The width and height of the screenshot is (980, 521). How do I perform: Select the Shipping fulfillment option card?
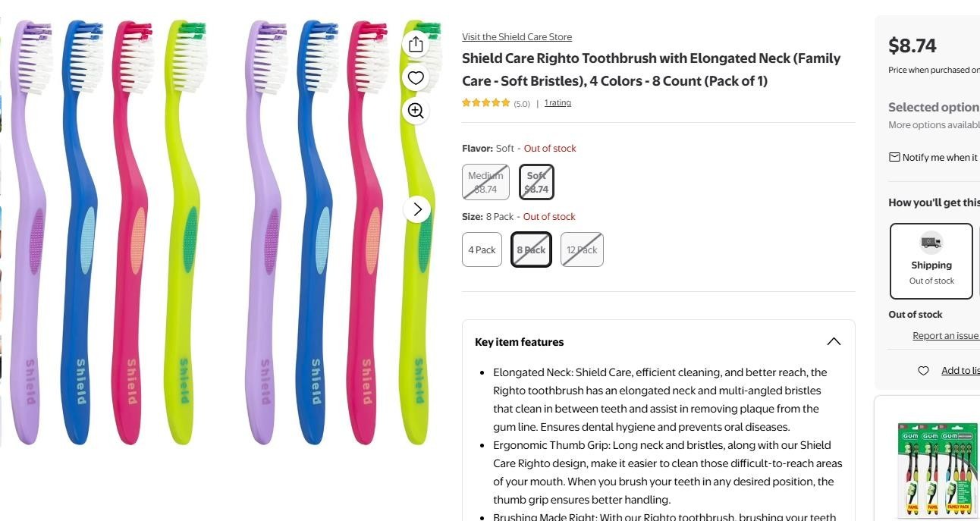pyautogui.click(x=931, y=261)
